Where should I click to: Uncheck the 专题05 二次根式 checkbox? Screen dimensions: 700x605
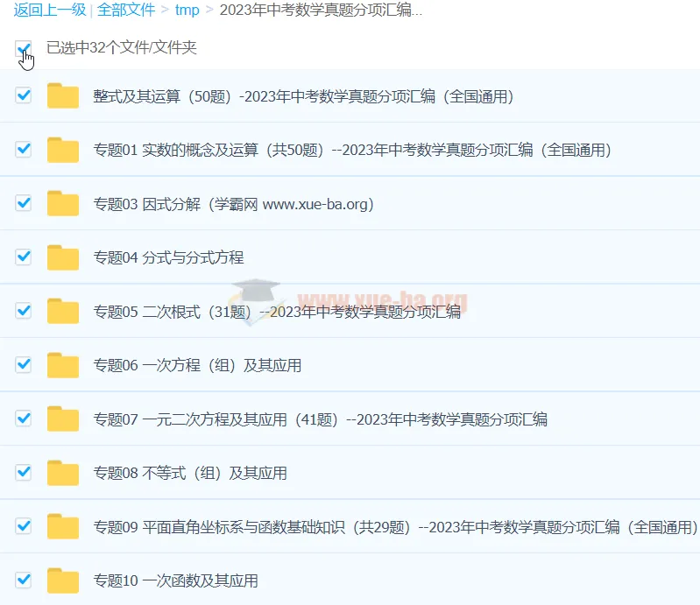tap(23, 311)
